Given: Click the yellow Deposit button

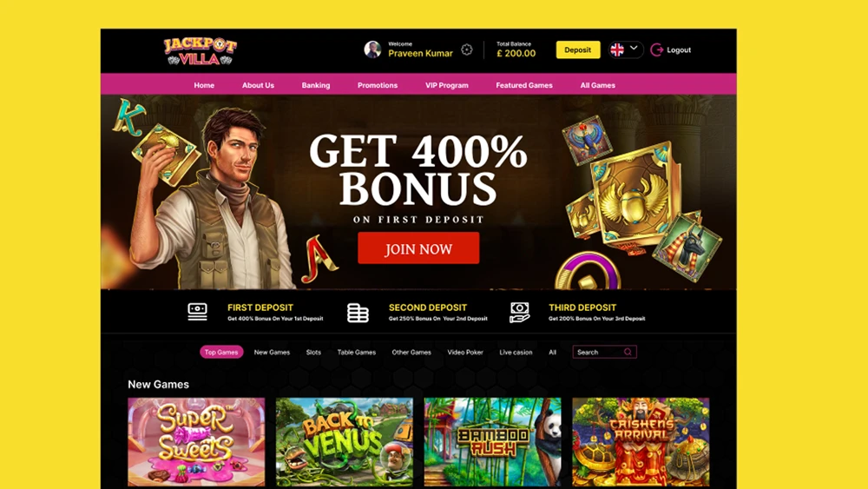Looking at the screenshot, I should tap(578, 50).
